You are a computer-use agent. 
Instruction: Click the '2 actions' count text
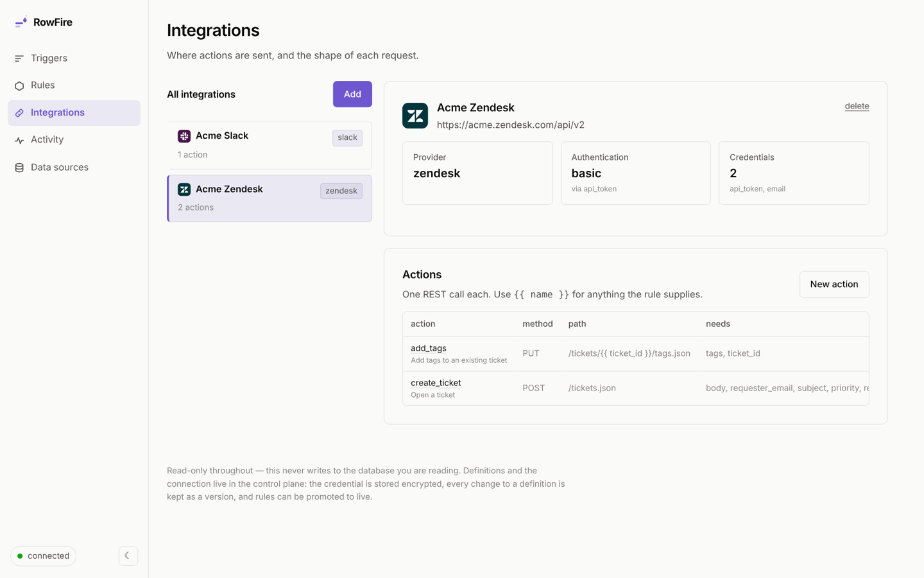(x=196, y=207)
